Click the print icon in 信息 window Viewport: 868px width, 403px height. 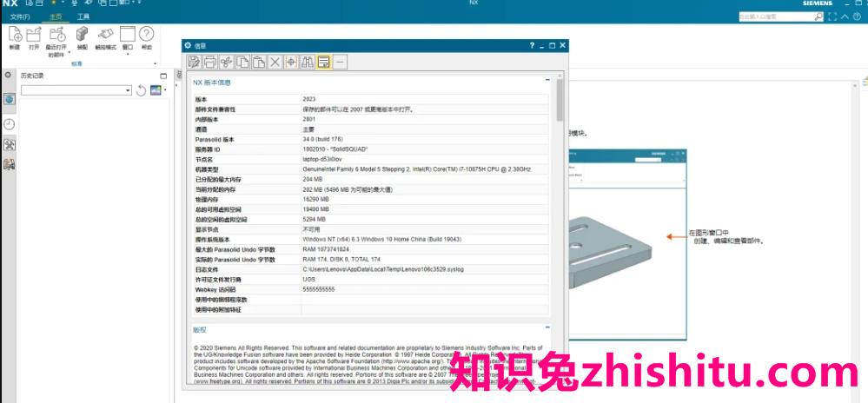209,62
